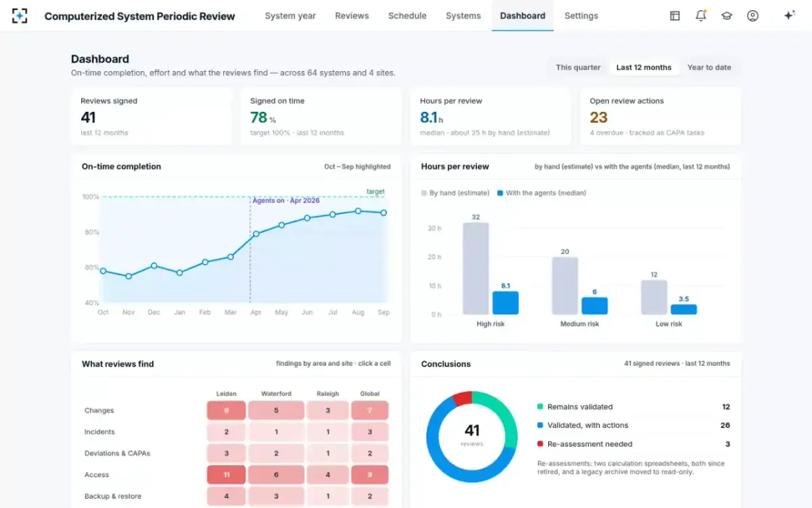Click the Low risk by-hand bar 12
Image resolution: width=812 pixels, height=508 pixels.
point(654,297)
